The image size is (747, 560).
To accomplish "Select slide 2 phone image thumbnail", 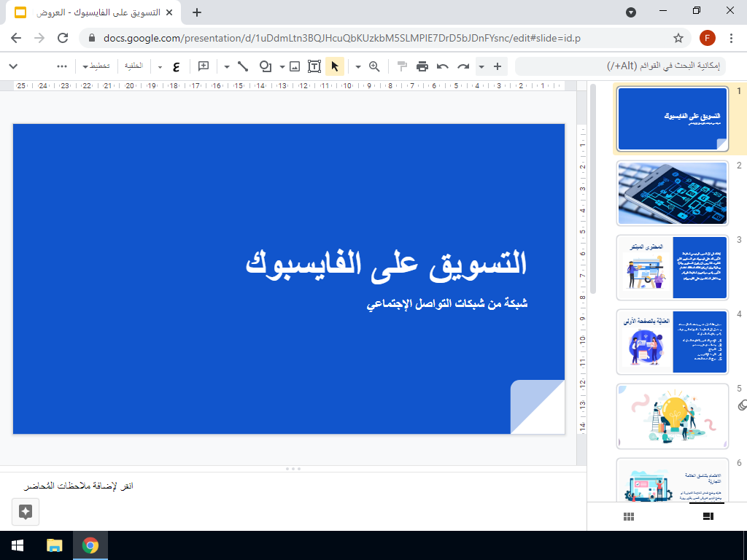I will tap(672, 192).
